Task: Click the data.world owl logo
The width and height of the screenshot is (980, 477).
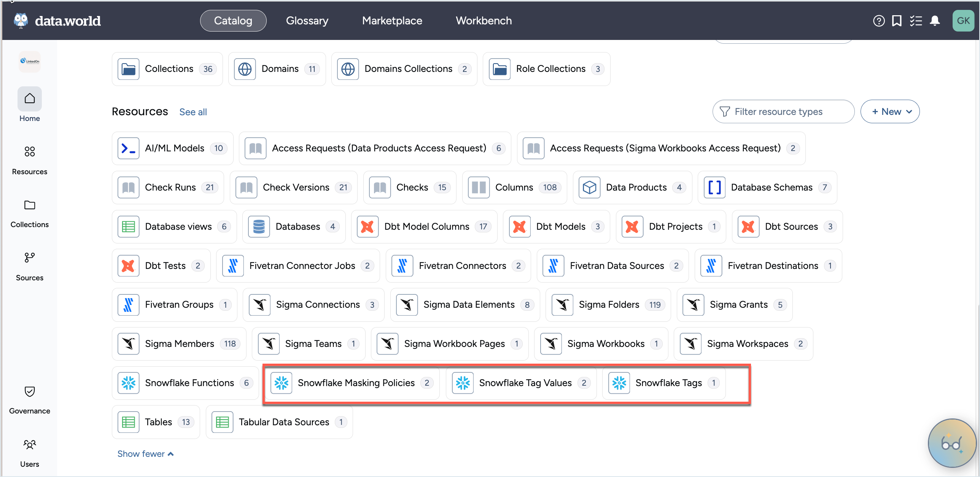Action: coord(21,21)
